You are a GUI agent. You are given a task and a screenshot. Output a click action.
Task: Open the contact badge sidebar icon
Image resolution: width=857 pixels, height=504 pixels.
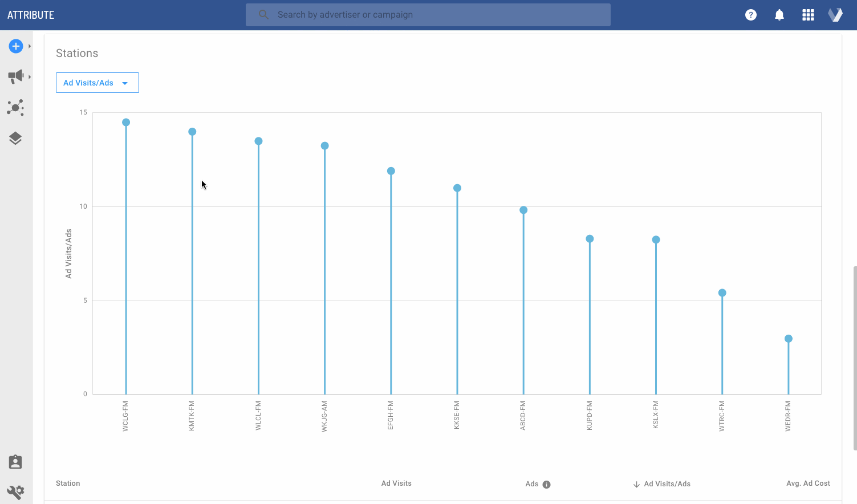[x=15, y=462]
